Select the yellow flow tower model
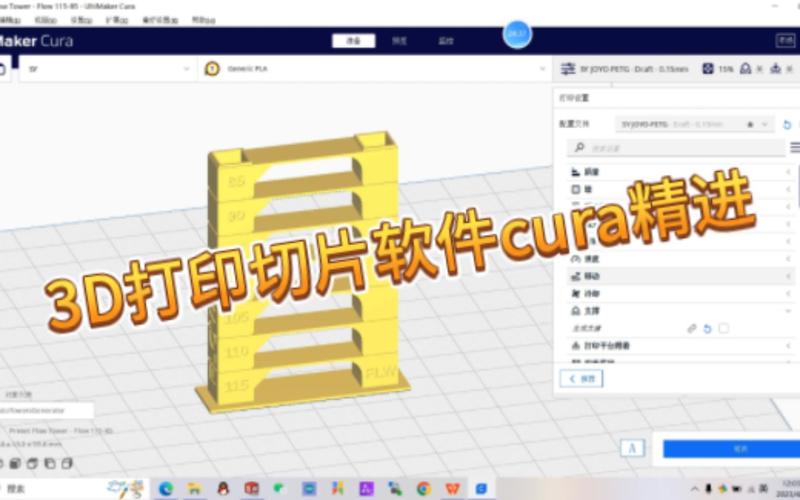Image resolution: width=800 pixels, height=500 pixels. 303,270
